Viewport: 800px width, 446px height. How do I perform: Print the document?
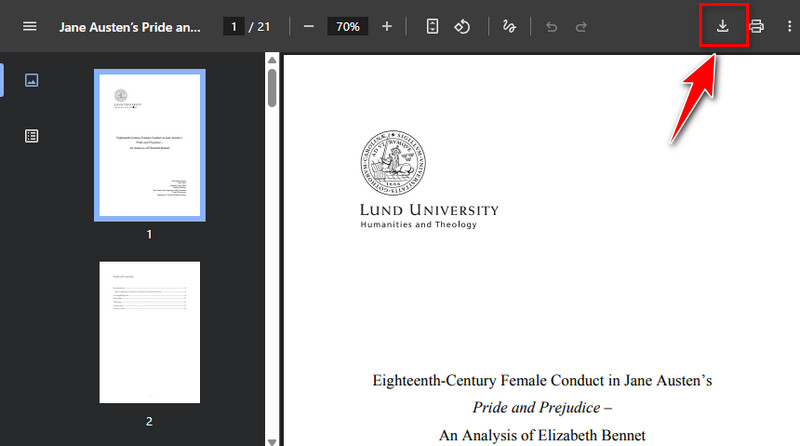[x=757, y=27]
